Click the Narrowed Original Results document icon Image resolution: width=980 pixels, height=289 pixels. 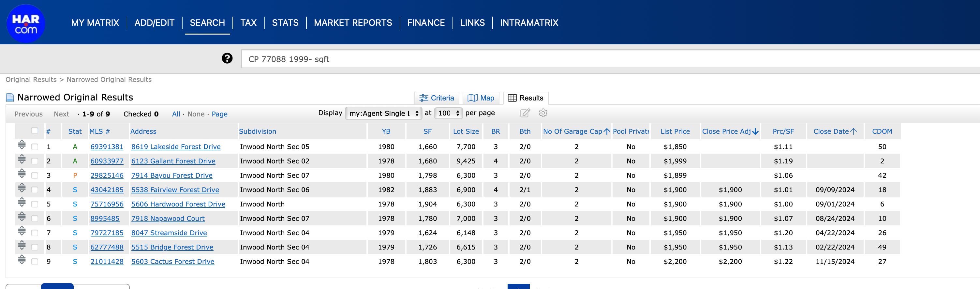(10, 98)
